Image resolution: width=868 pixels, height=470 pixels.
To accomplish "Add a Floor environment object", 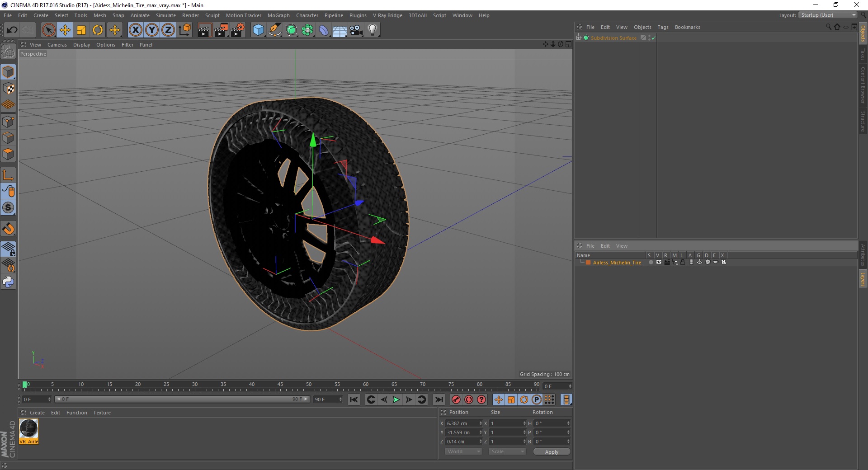I will coord(340,30).
